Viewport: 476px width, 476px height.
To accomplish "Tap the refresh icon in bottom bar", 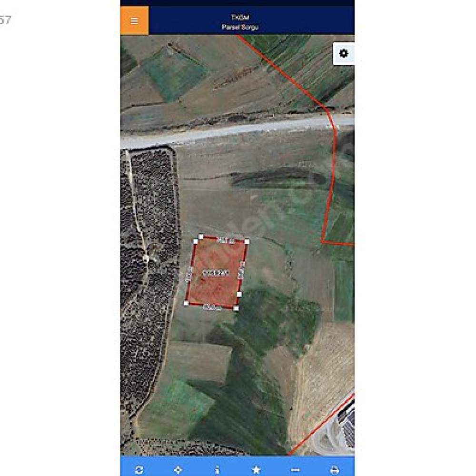I will click(139, 470).
